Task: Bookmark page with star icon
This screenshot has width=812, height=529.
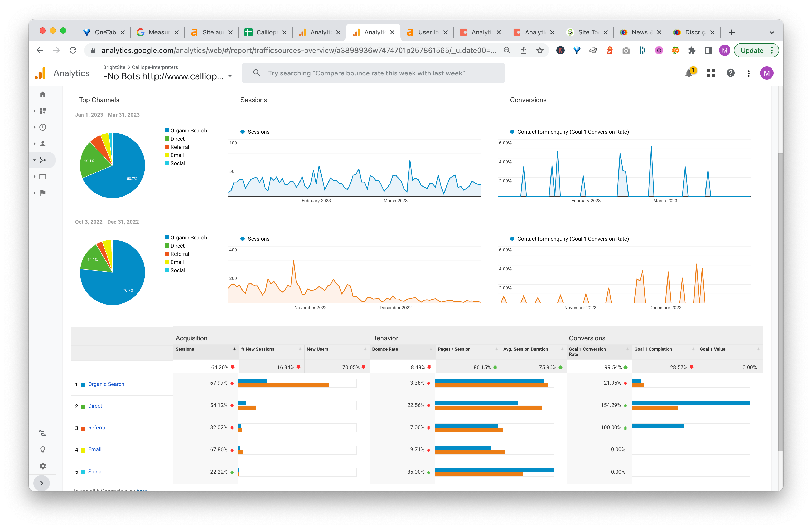Action: pos(540,51)
